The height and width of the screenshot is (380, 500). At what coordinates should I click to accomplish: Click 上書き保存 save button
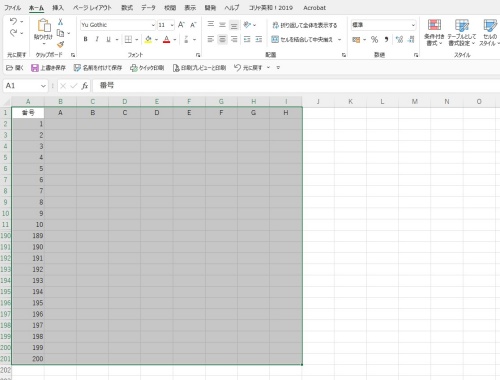(x=48, y=68)
